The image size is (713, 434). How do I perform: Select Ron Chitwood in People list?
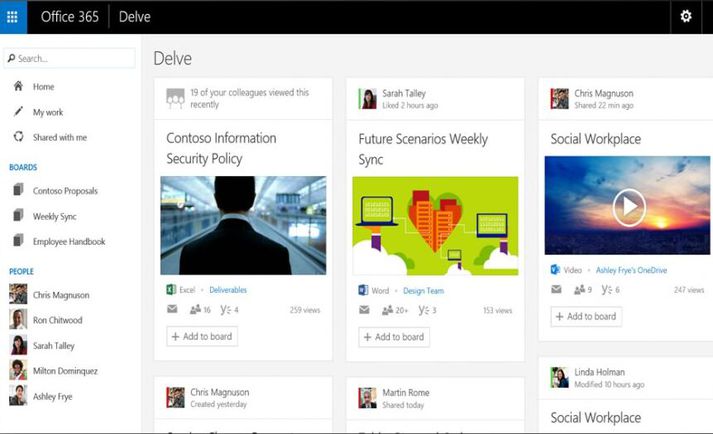point(57,320)
